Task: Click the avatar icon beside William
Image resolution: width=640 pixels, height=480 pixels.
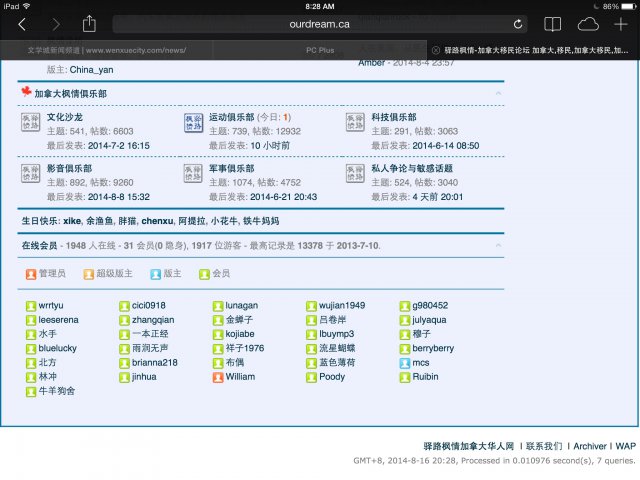Action: [x=218, y=377]
